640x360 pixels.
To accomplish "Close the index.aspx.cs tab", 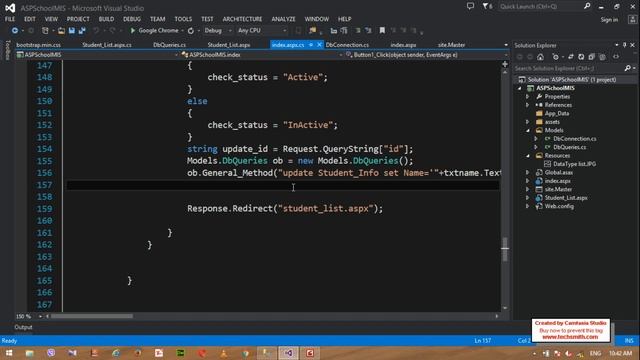I will (319, 45).
